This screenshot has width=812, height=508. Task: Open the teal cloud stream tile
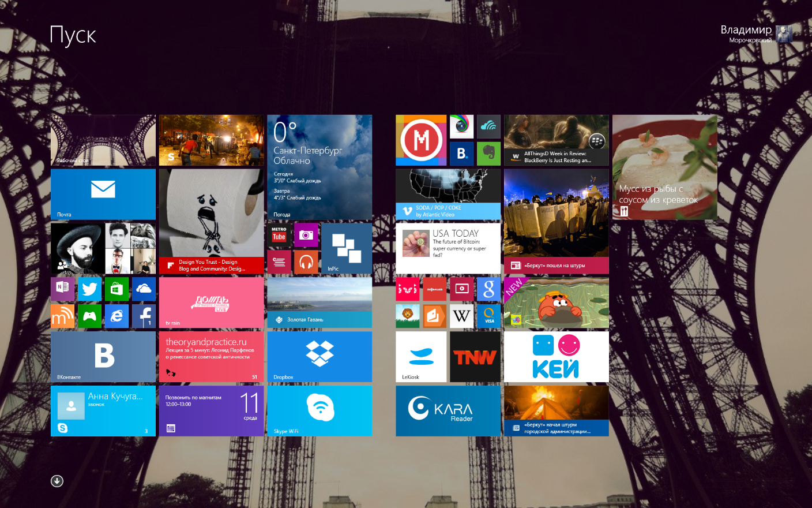[x=489, y=126]
